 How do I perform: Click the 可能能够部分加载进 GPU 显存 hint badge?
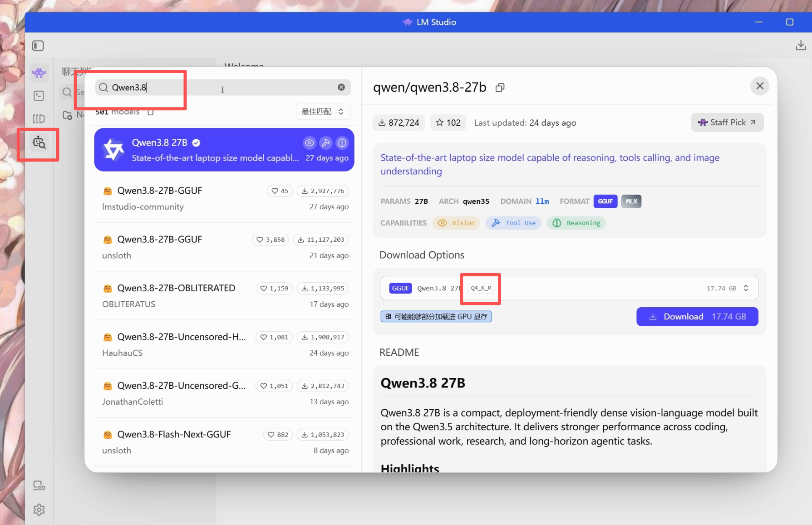pyautogui.click(x=436, y=317)
